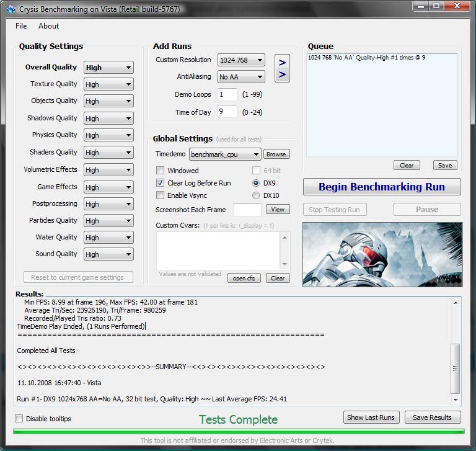Screen dimensions: 476x451
Task: Click the add-to-queue double arrow button
Action: pyautogui.click(x=282, y=68)
